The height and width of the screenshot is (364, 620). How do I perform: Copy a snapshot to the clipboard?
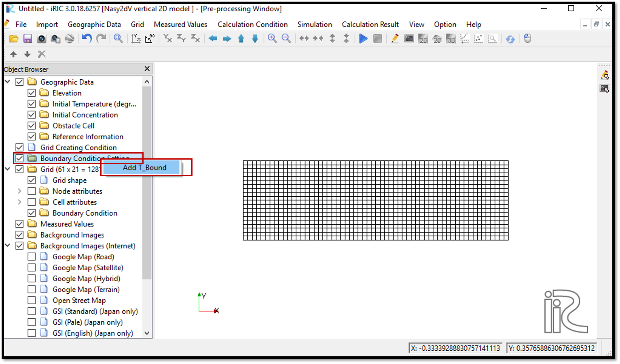pyautogui.click(x=55, y=39)
